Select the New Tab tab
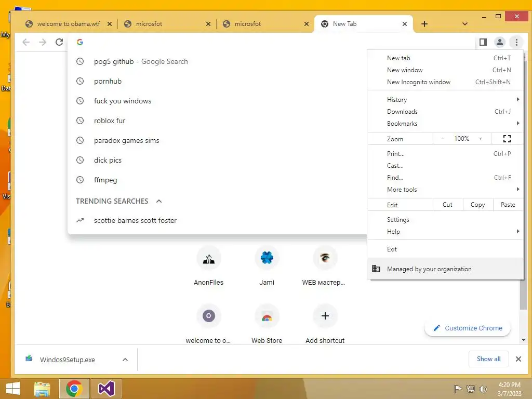Viewport: 532px width, 399px height. (363, 24)
